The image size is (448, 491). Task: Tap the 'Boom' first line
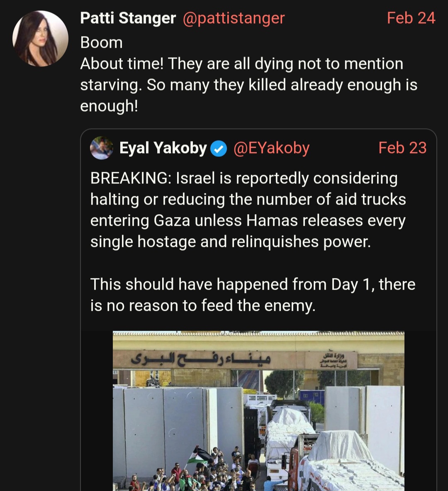pyautogui.click(x=102, y=43)
